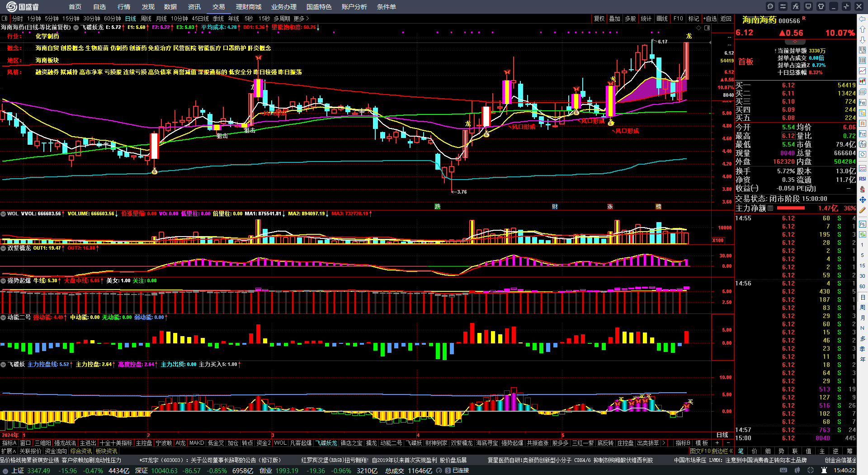Toggle 复权 price adjustment

(x=599, y=19)
